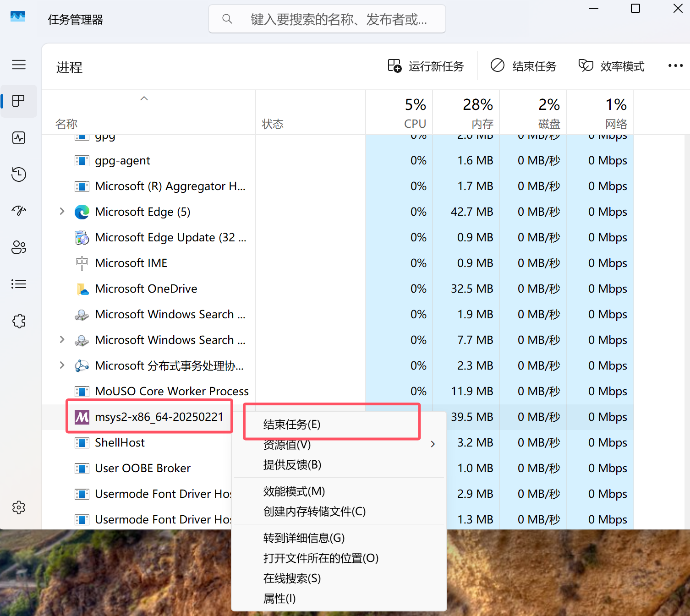Click the Microsoft IME icon
The image size is (690, 616).
(82, 263)
